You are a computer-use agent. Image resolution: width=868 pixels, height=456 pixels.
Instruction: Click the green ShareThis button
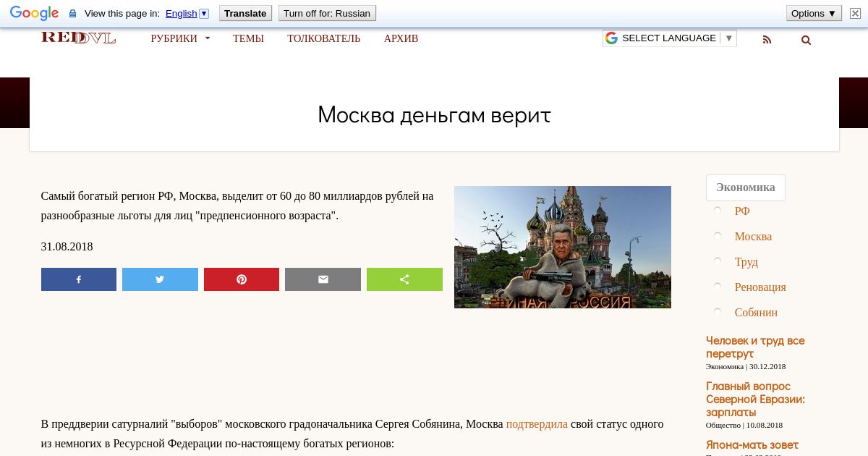pyautogui.click(x=404, y=279)
